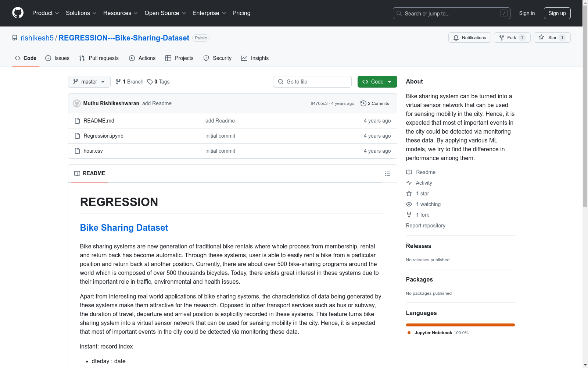The height and width of the screenshot is (368, 588).
Task: Click the Go to file search field
Action: point(312,82)
